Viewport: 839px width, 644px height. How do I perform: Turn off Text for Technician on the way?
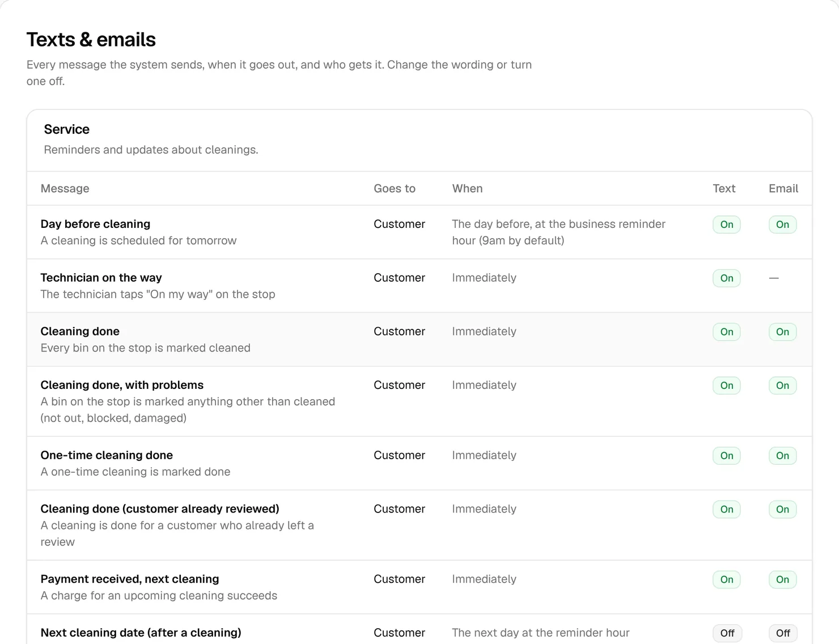727,278
